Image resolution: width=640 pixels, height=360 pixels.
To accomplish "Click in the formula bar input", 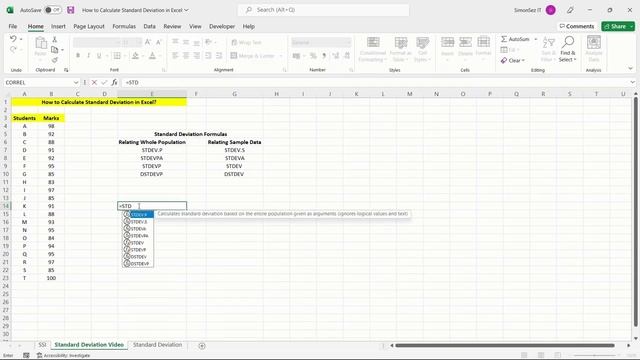I will [376, 82].
